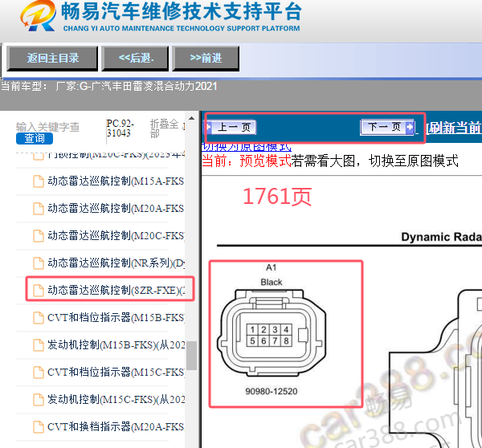Open tree item 动态雷达巡航控制(M15A-FKS
Image resolution: width=482 pixels, height=448 pixels.
coord(116,181)
